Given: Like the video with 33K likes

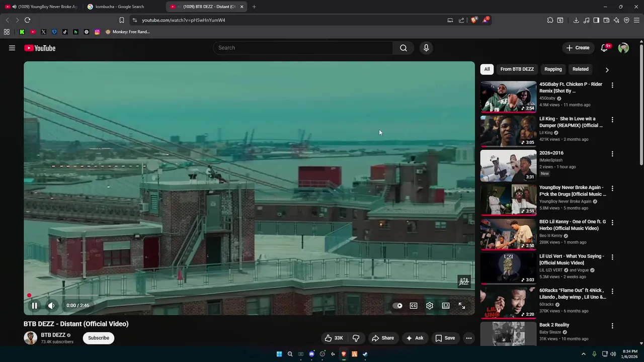Looking at the screenshot, I should click(334, 338).
